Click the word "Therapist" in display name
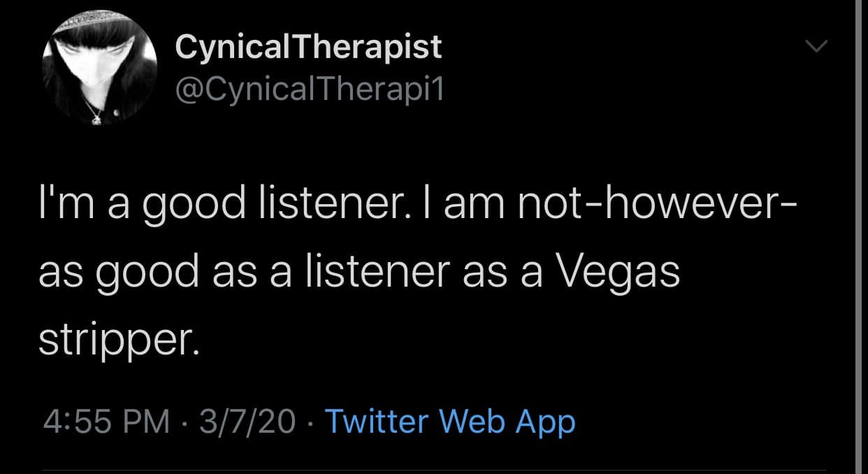The height and width of the screenshot is (474, 868). coord(366,47)
